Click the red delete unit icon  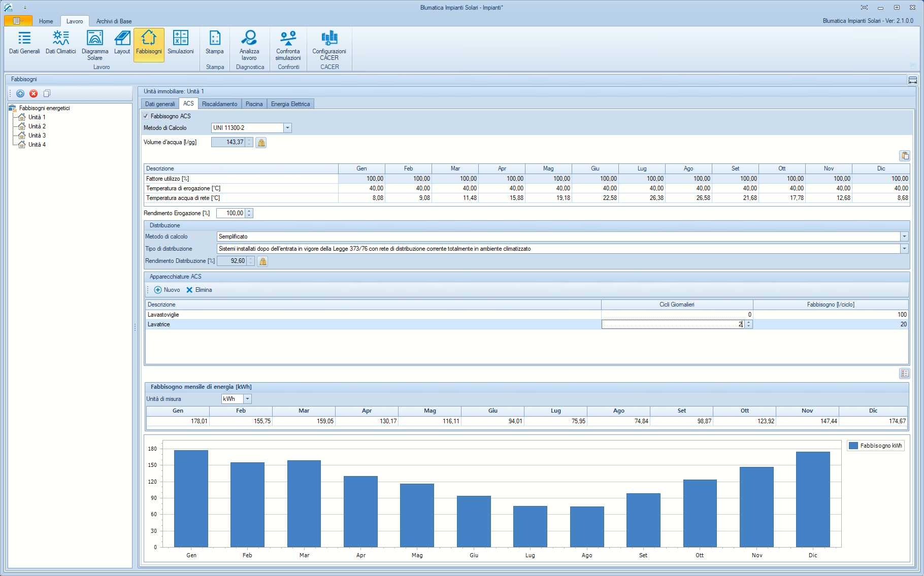[x=34, y=93]
